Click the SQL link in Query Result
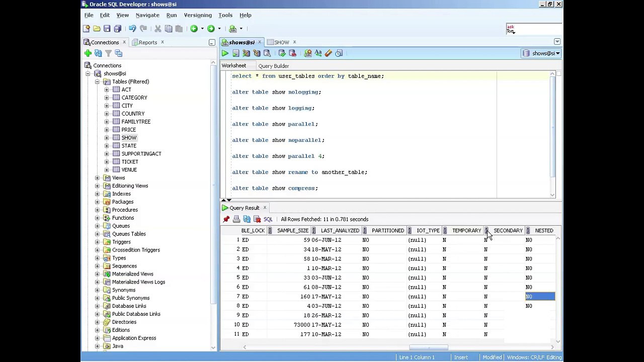 pyautogui.click(x=268, y=219)
